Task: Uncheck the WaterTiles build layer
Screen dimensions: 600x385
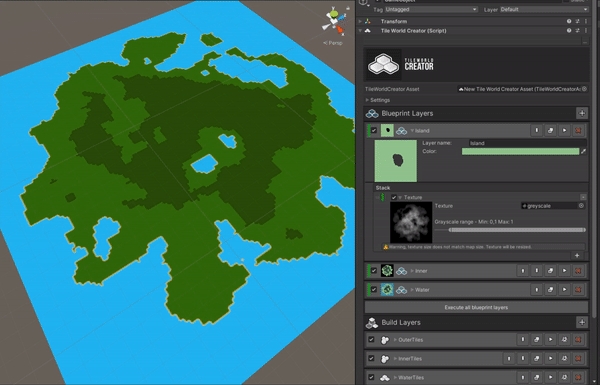Action: pyautogui.click(x=371, y=377)
